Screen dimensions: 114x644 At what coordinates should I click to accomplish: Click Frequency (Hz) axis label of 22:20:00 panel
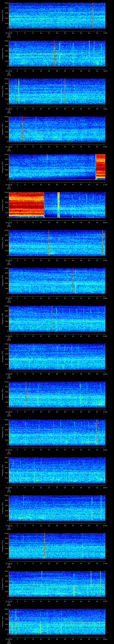click(3, 167)
